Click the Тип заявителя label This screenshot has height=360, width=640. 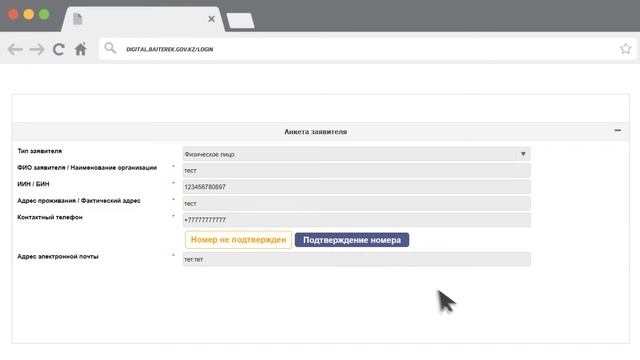pyautogui.click(x=40, y=151)
